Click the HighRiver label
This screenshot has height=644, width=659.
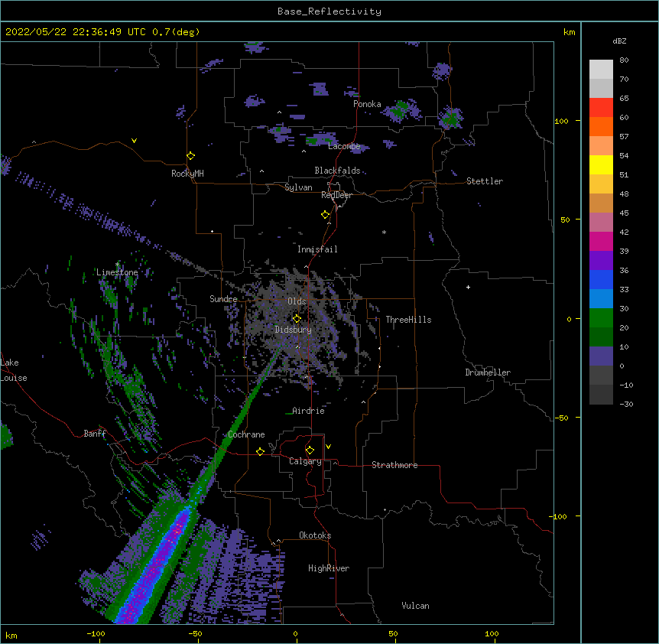click(x=329, y=568)
